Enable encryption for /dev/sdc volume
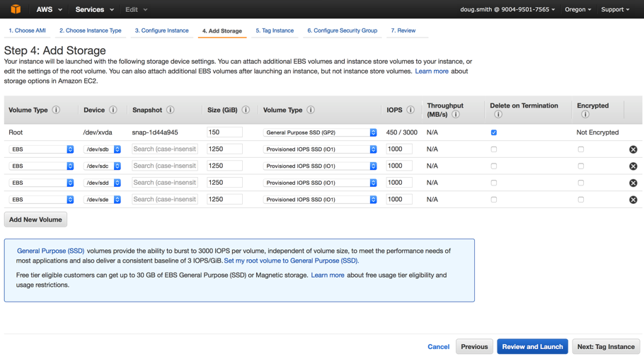The height and width of the screenshot is (359, 644). pyautogui.click(x=580, y=166)
